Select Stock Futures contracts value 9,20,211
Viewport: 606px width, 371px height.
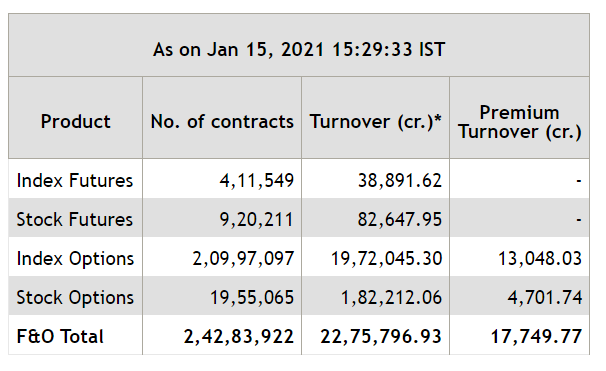[257, 219]
